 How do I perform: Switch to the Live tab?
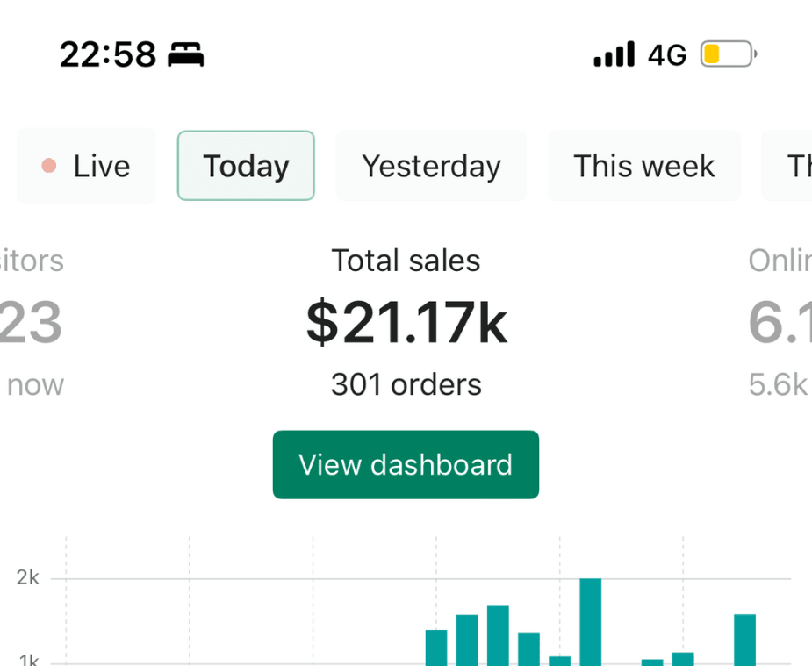click(86, 166)
